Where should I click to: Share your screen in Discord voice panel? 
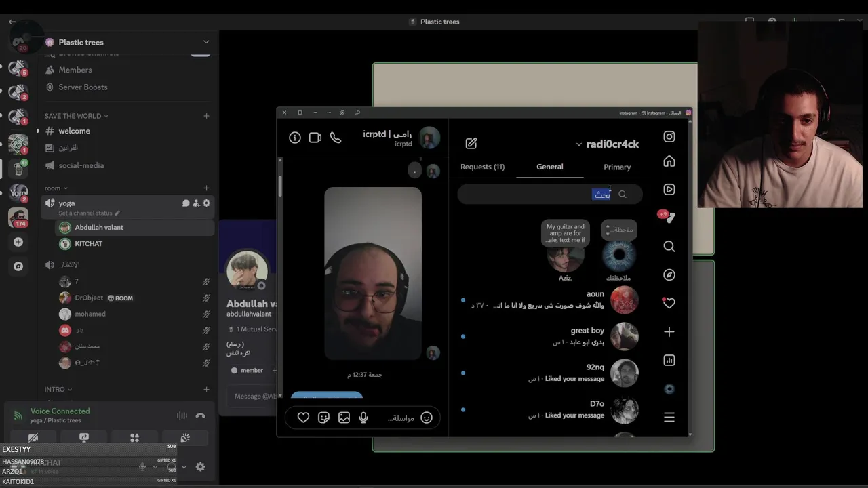(84, 438)
